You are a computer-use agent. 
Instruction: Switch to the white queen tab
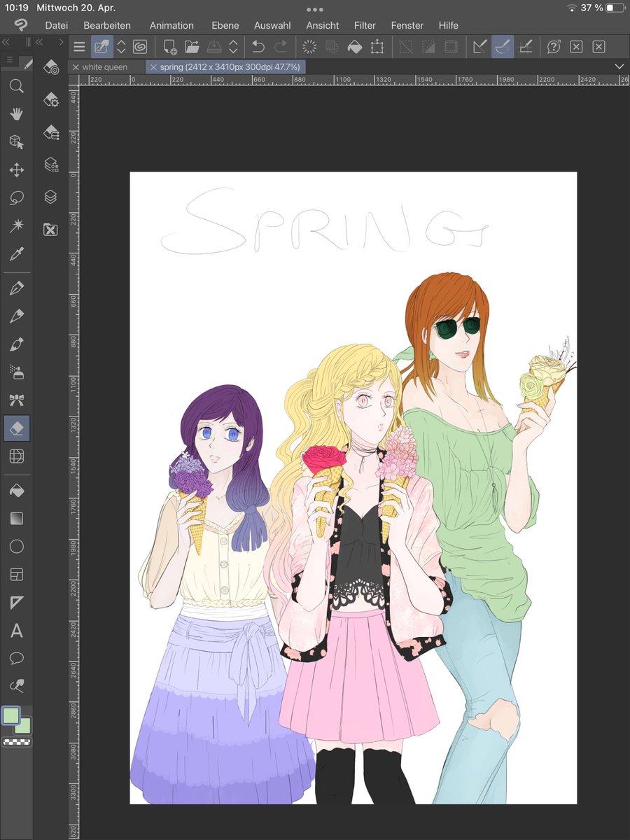[x=106, y=66]
